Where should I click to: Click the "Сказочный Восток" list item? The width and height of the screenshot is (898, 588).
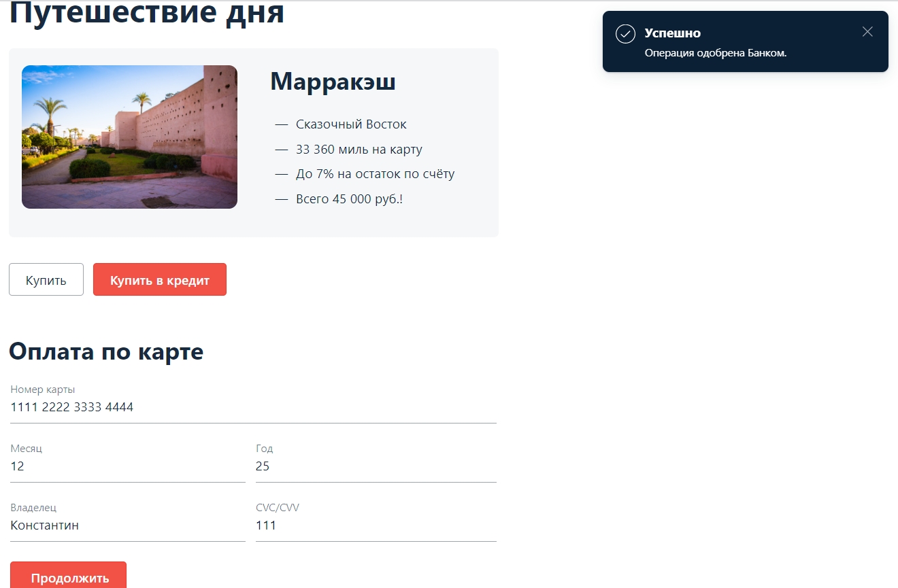[x=351, y=124]
